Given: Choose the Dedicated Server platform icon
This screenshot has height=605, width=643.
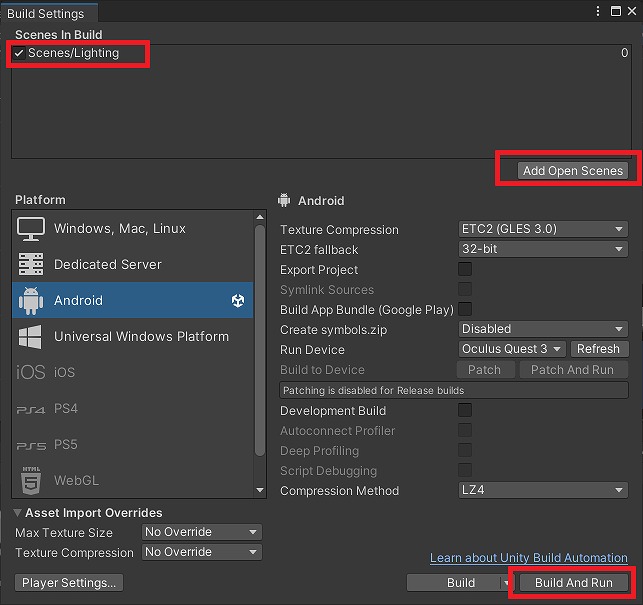Looking at the screenshot, I should point(31,264).
